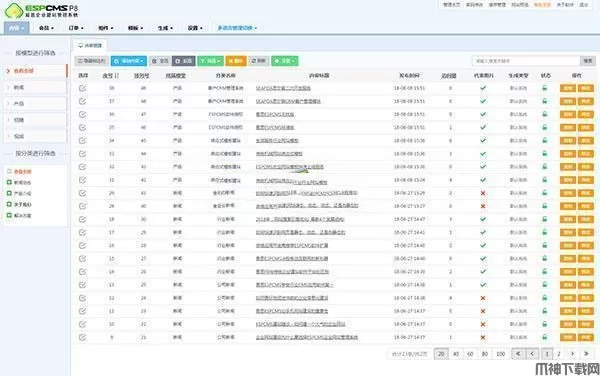Screen dimensions: 600x376
Task: Select row checkbox for ID 28
Action: 82,206
